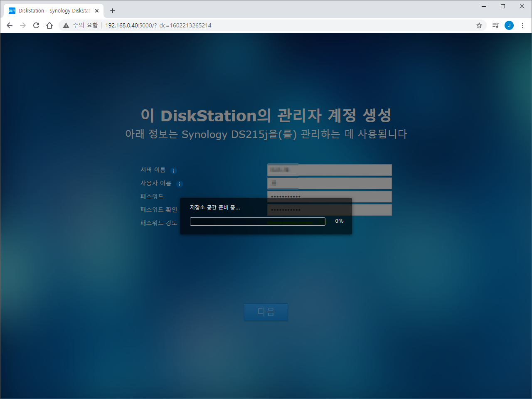532x399 pixels.
Task: Reload the DiskStation page
Action: click(x=36, y=25)
